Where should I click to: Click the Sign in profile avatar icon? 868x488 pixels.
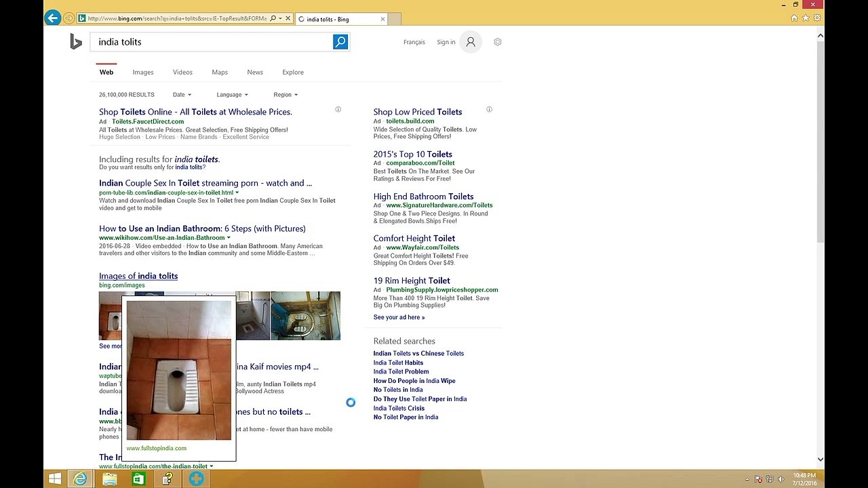pos(471,42)
